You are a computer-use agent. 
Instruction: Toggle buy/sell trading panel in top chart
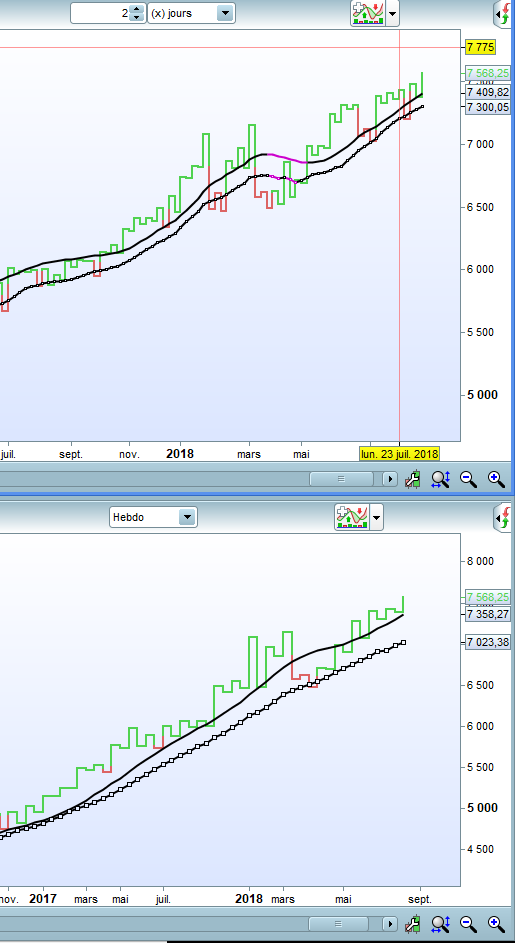[x=503, y=13]
